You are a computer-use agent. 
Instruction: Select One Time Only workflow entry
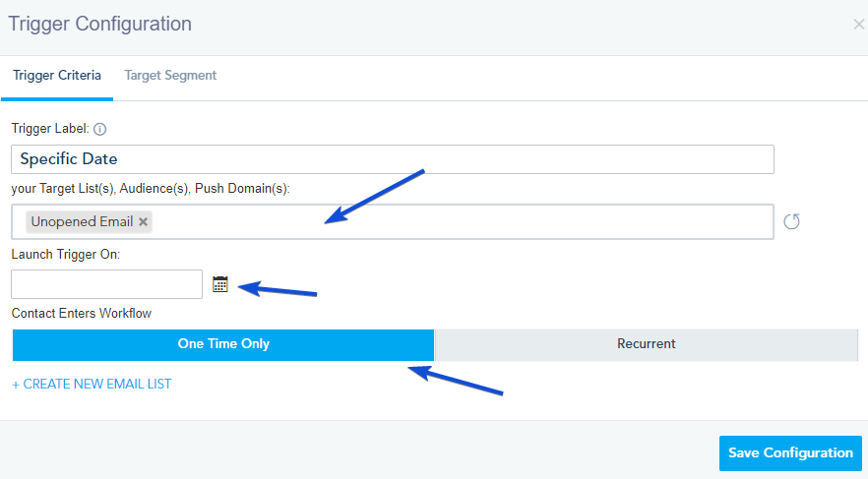223,344
